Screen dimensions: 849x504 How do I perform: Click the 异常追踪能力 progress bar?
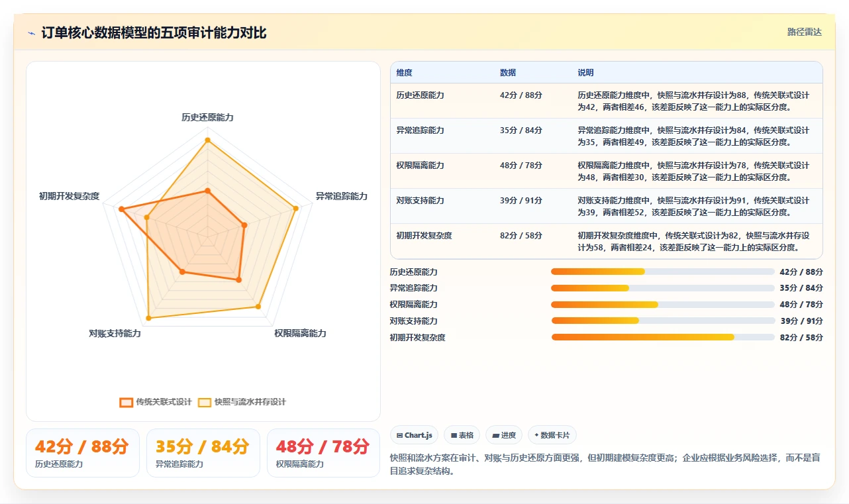click(x=662, y=288)
